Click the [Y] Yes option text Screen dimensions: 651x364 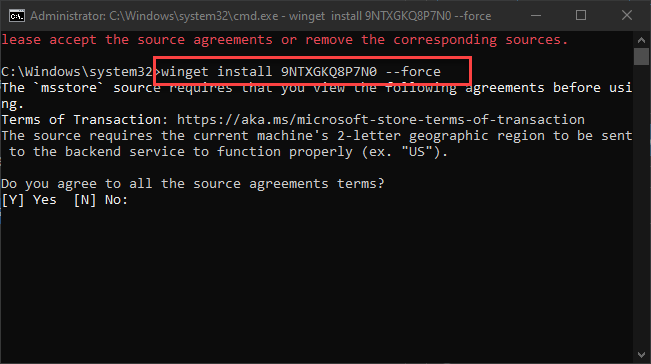29,200
